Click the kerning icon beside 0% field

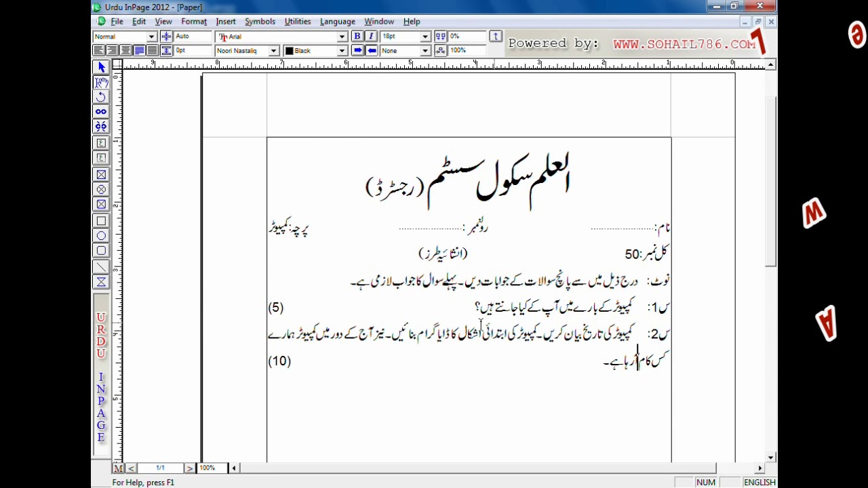(440, 37)
